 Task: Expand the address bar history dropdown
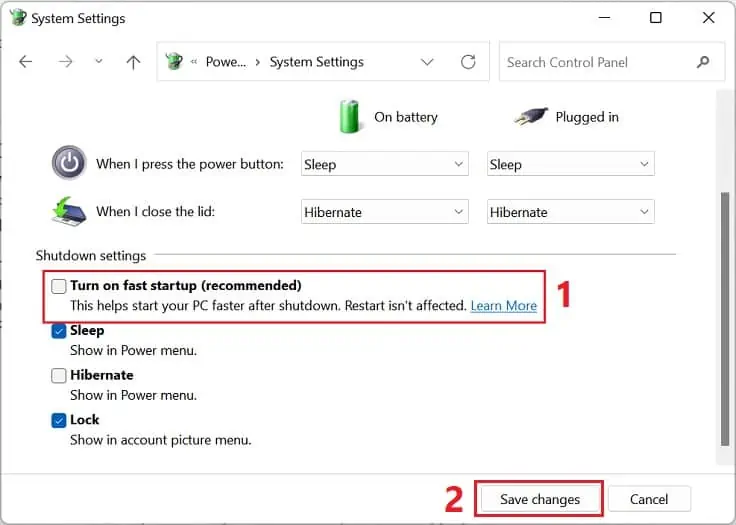[x=428, y=62]
